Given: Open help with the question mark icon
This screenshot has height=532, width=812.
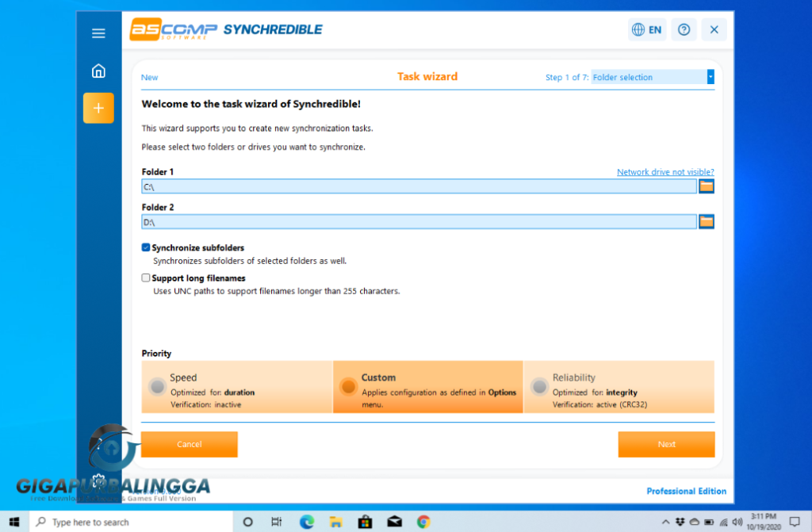Looking at the screenshot, I should pos(684,29).
